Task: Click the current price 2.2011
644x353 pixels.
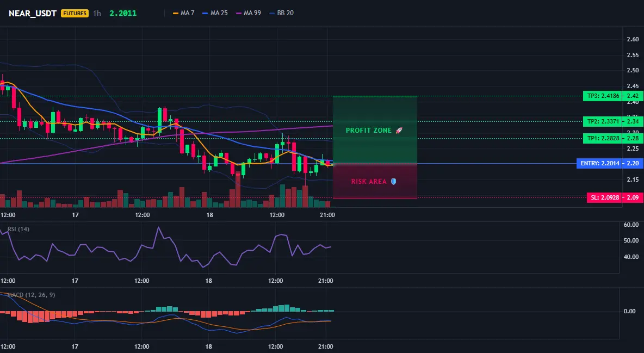Action: coord(123,13)
